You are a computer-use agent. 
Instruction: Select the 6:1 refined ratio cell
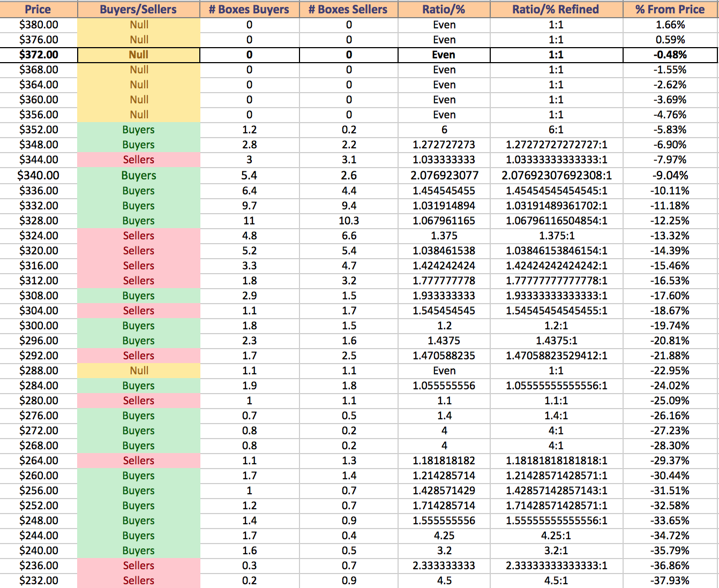click(556, 130)
